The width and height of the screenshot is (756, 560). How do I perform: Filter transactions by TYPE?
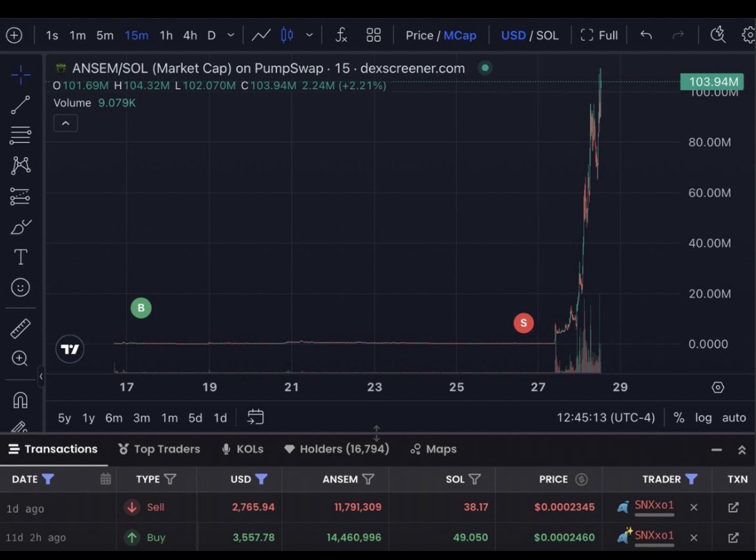tap(170, 479)
